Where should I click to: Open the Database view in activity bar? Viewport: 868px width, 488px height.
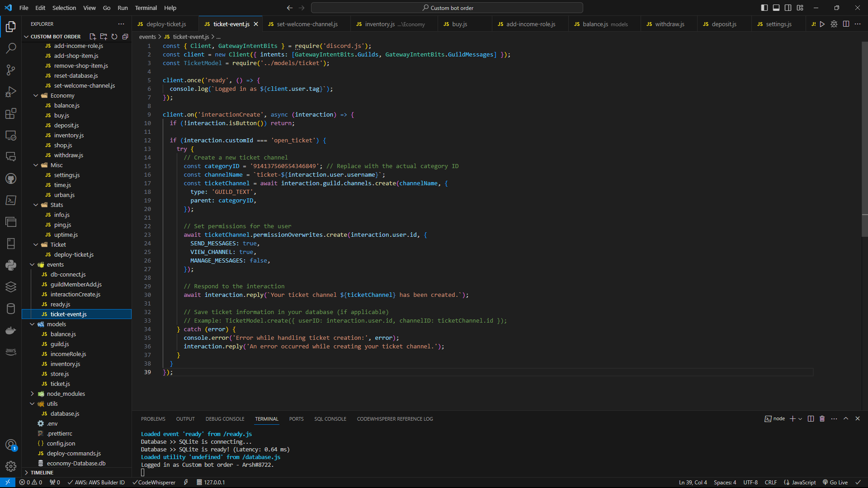tap(11, 309)
